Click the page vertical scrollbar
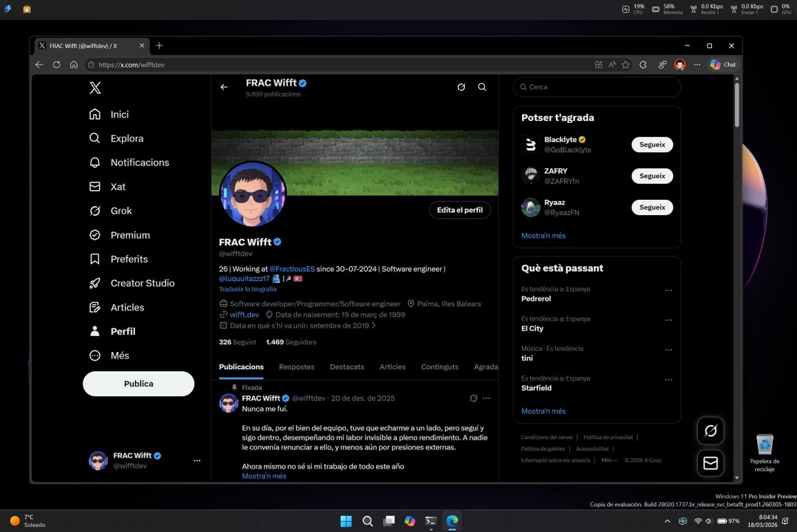The image size is (797, 532). pos(737,106)
